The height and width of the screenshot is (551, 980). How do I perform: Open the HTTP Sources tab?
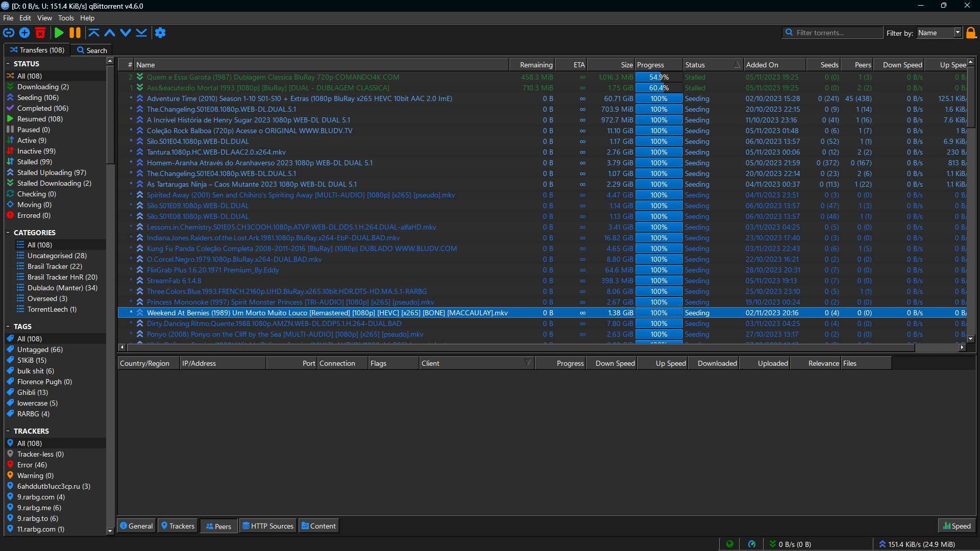click(x=268, y=526)
